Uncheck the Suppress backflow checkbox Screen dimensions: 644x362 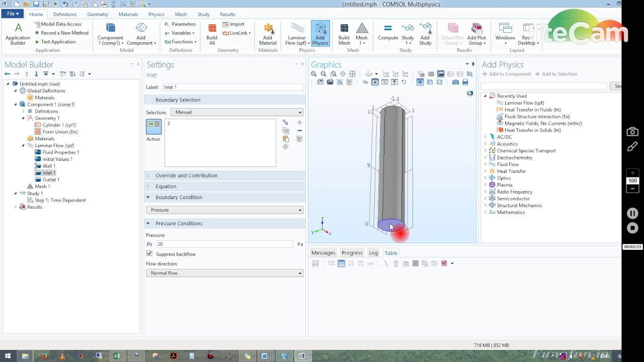(149, 254)
